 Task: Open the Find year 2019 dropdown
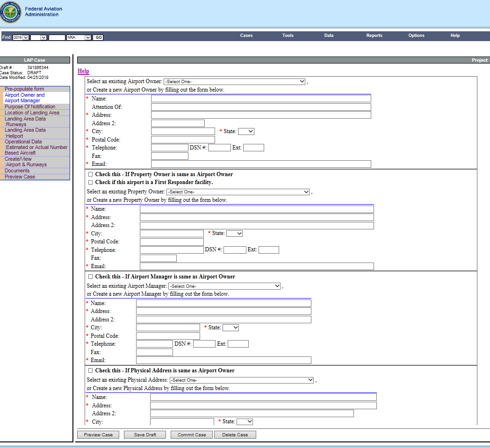point(21,37)
